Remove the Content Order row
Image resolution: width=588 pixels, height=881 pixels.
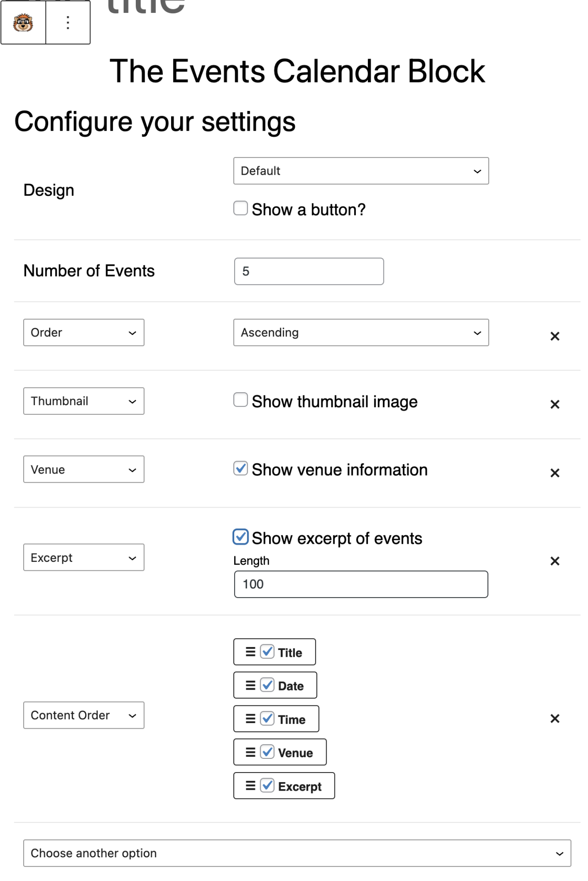pyautogui.click(x=554, y=718)
